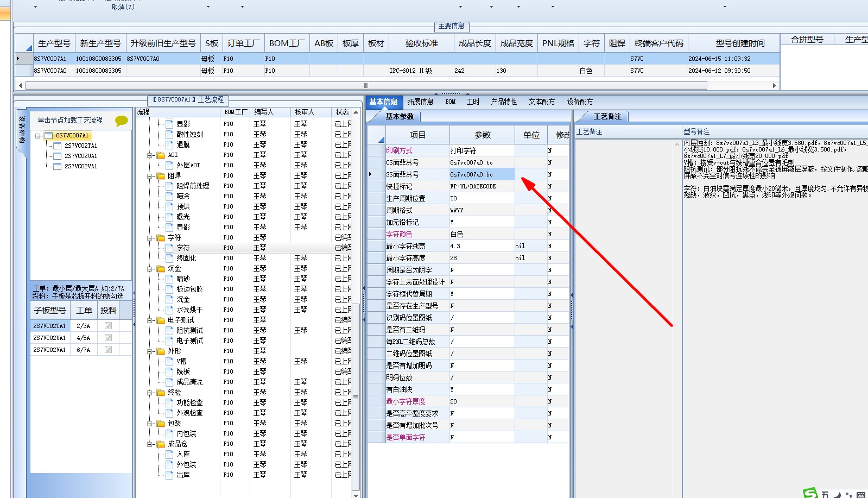Viewport: 868px width, 498px height.
Task: Toggle 投料 checkbox for 2S7VC02VA1
Action: pos(108,350)
